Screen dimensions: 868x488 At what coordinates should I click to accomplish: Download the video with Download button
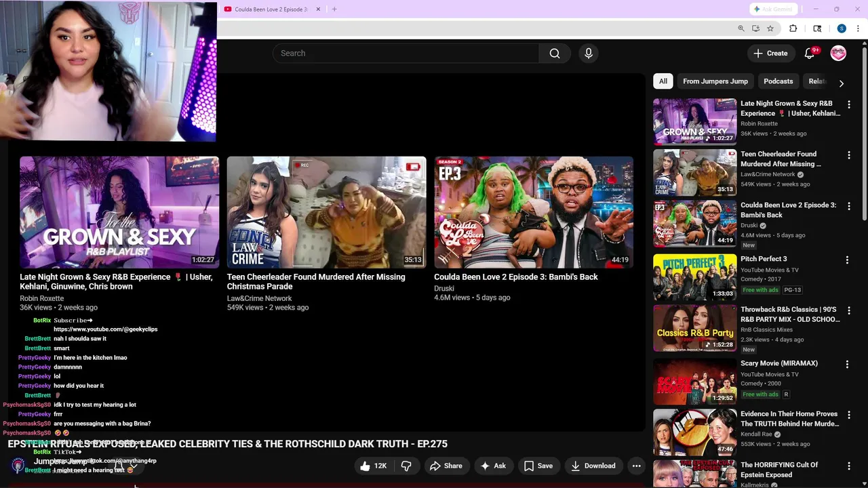pyautogui.click(x=593, y=466)
